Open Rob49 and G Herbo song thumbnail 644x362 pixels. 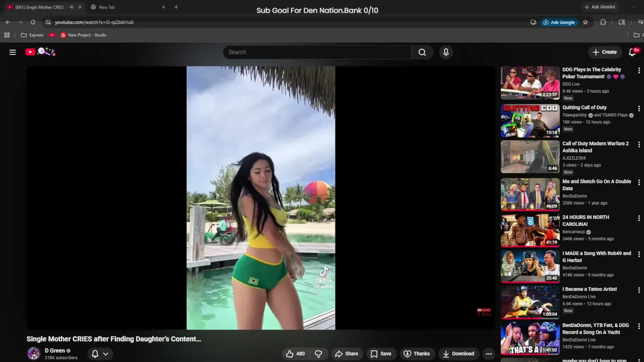coord(530,267)
